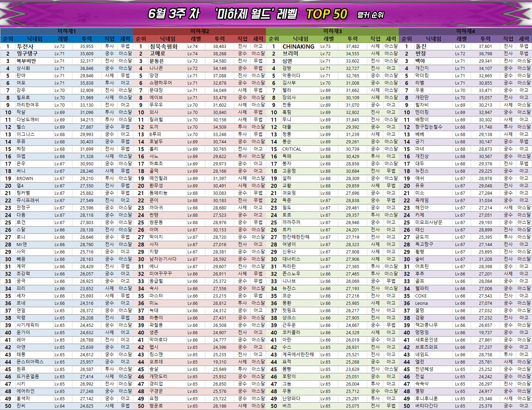
Task: Select the 미하제2 server header
Action: click(x=199, y=31)
